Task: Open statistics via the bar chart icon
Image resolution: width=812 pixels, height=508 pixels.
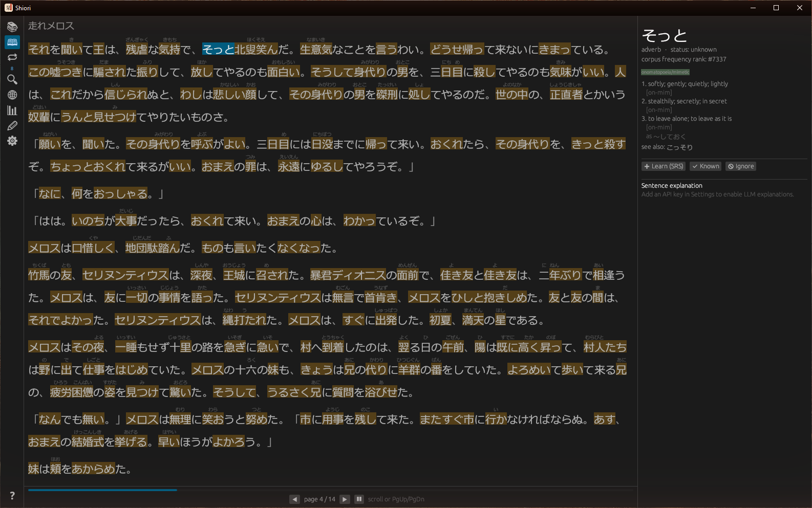Action: (12, 110)
